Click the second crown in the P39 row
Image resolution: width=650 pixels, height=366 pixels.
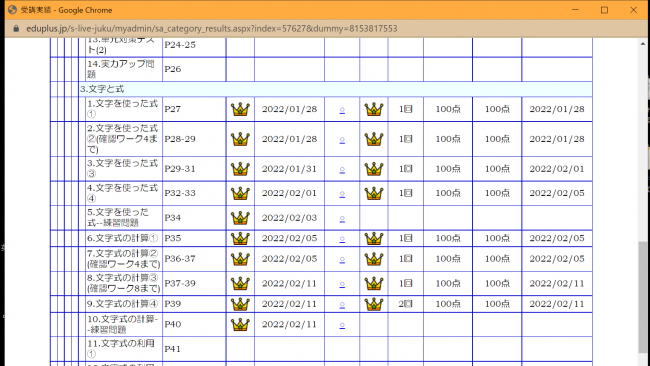[374, 304]
